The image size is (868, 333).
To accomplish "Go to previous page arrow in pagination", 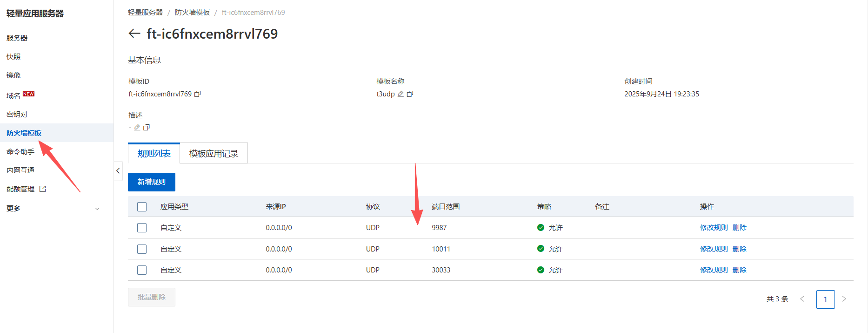I will pos(802,299).
